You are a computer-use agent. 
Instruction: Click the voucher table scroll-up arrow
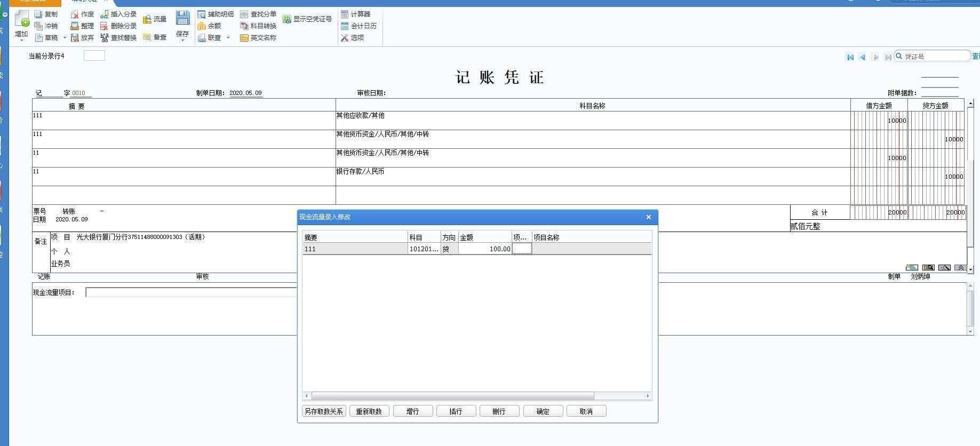[970, 103]
